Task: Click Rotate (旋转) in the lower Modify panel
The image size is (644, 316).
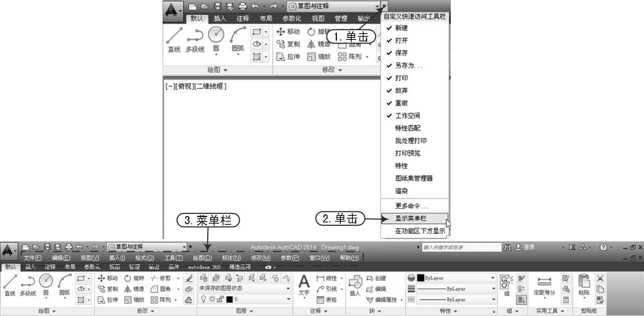Action: pyautogui.click(x=134, y=278)
